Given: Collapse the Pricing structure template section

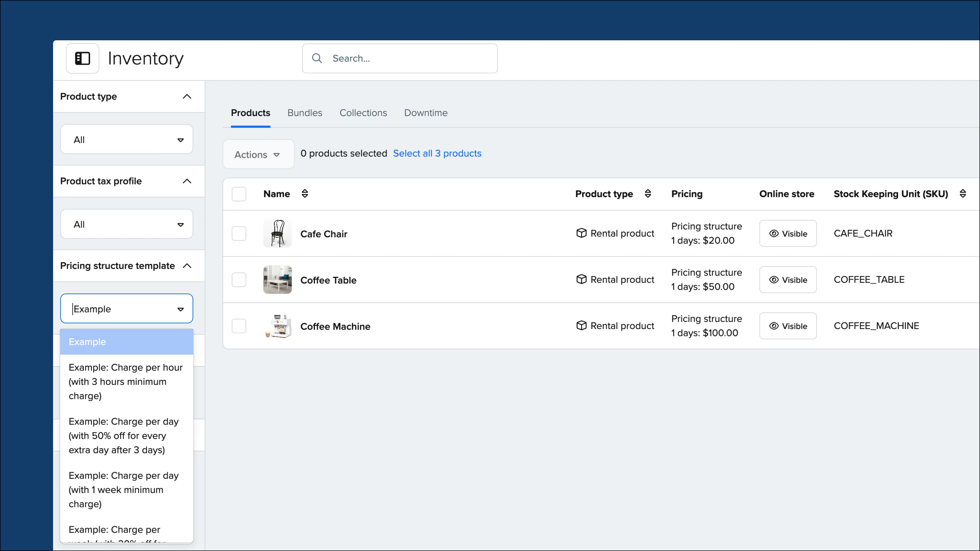Looking at the screenshot, I should pyautogui.click(x=187, y=266).
